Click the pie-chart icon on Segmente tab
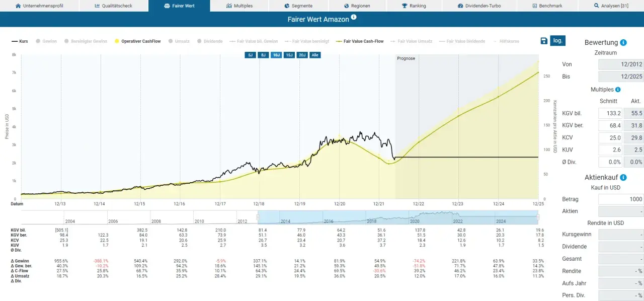This screenshot has height=301, width=644. tap(287, 6)
